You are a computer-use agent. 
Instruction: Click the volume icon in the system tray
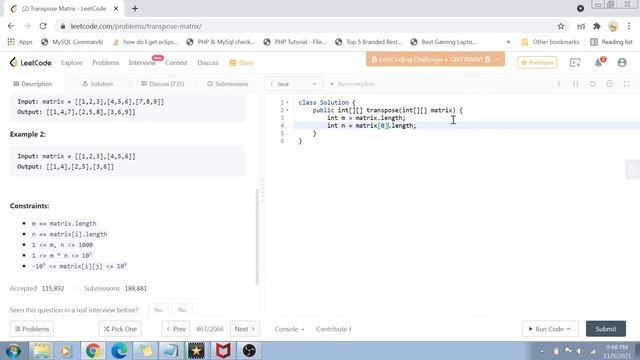pos(579,351)
